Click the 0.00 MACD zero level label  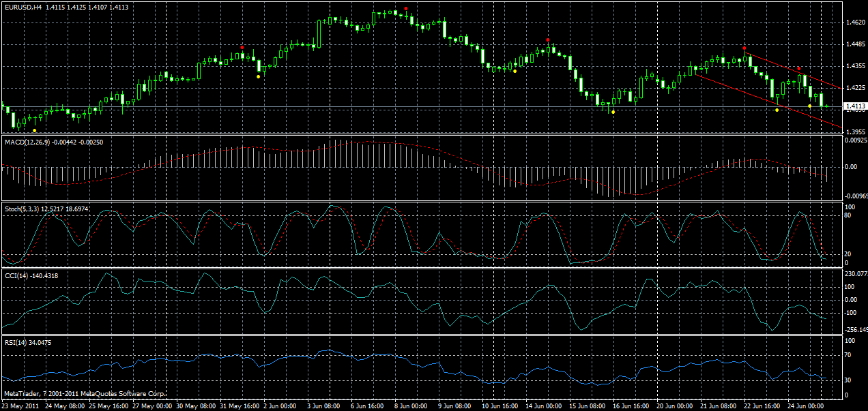coord(851,166)
